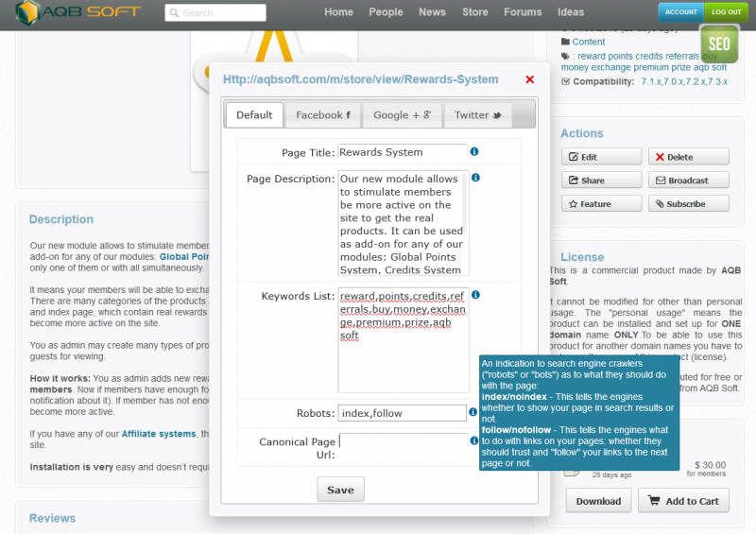Click the Download button

pyautogui.click(x=597, y=501)
